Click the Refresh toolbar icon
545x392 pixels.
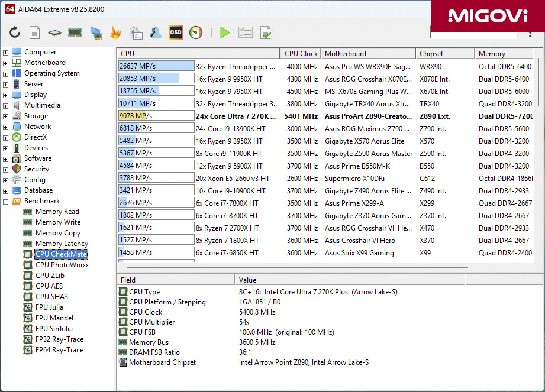[15, 33]
